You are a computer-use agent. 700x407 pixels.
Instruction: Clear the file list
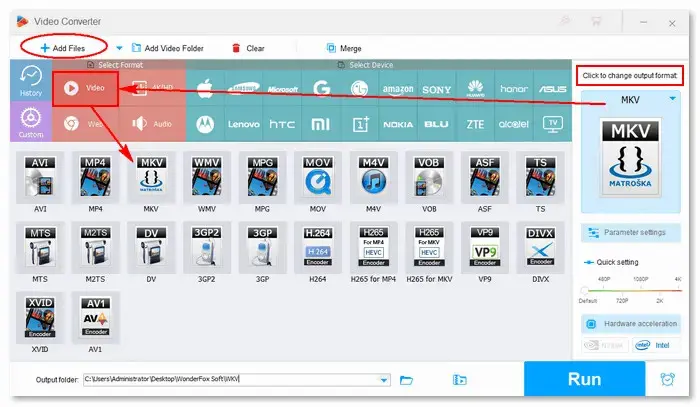point(248,48)
